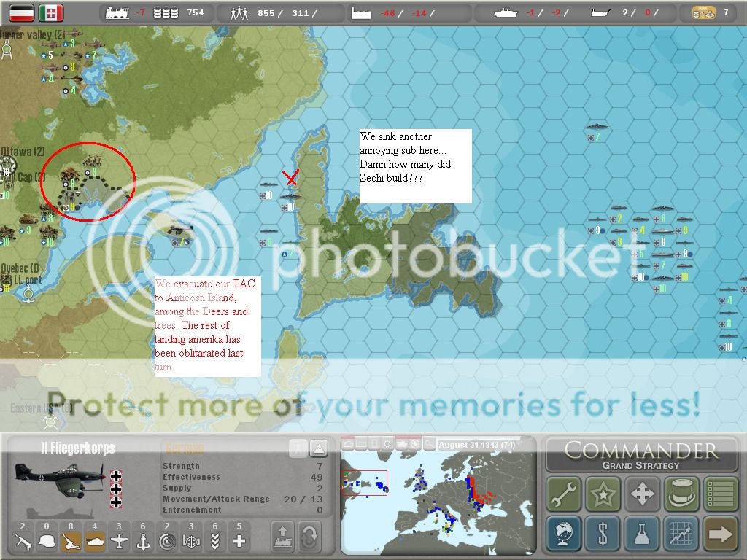This screenshot has width=747, height=560.
Task: Open the globe strategic map view
Action: pyautogui.click(x=563, y=534)
